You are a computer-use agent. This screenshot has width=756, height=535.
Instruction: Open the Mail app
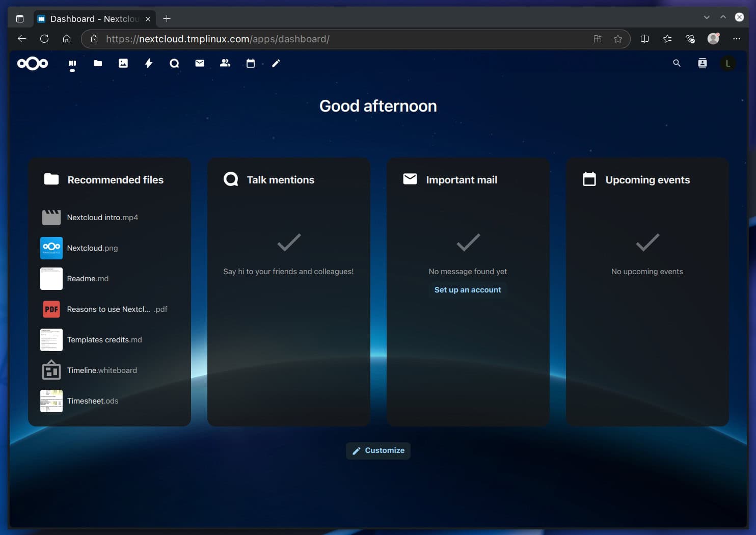click(199, 63)
